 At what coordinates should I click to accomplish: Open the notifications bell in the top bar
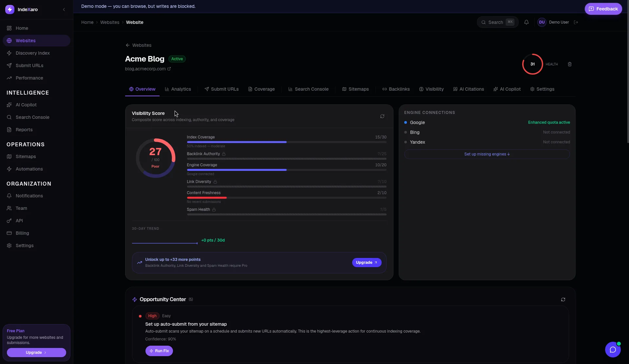coord(526,22)
